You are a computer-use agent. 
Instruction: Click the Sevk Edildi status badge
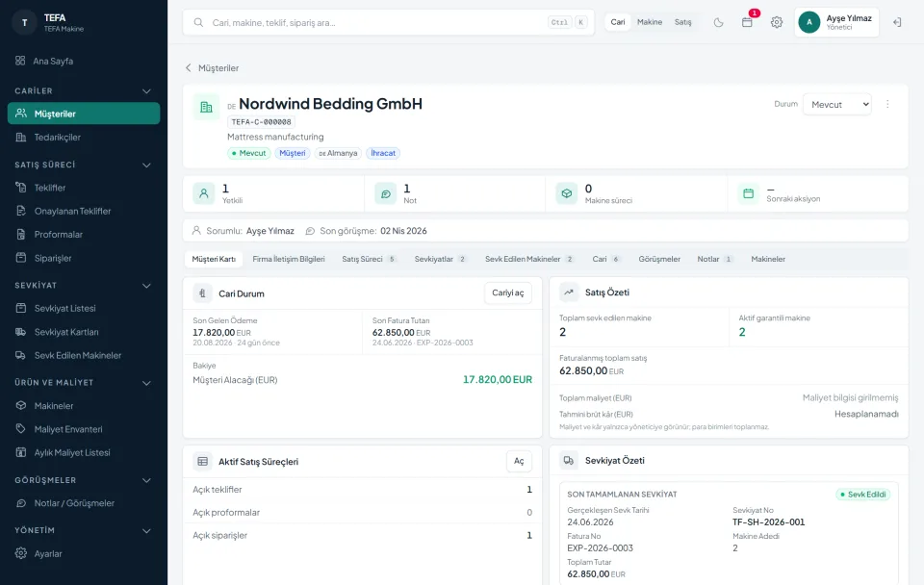862,495
